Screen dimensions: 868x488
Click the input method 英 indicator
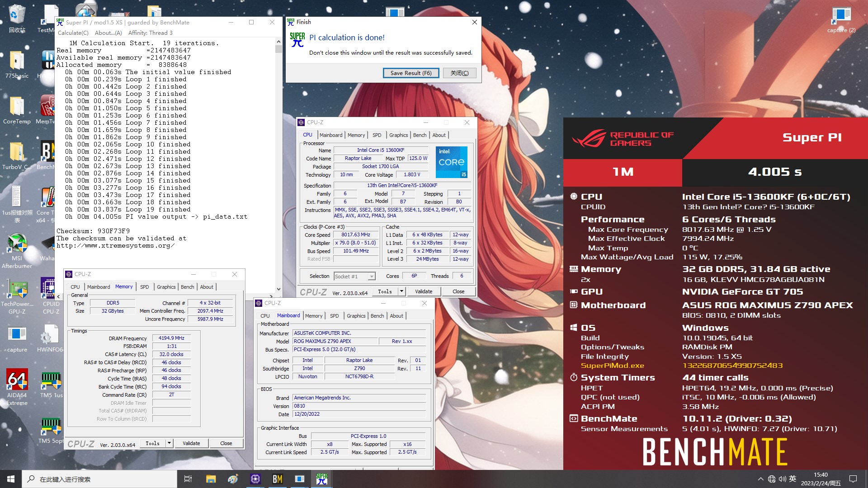coord(793,479)
